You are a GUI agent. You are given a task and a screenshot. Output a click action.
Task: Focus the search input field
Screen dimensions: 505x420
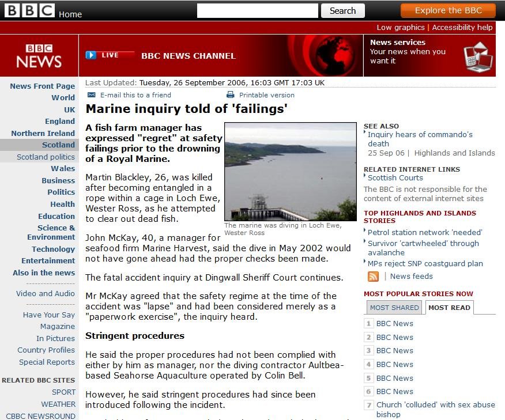[x=257, y=10]
